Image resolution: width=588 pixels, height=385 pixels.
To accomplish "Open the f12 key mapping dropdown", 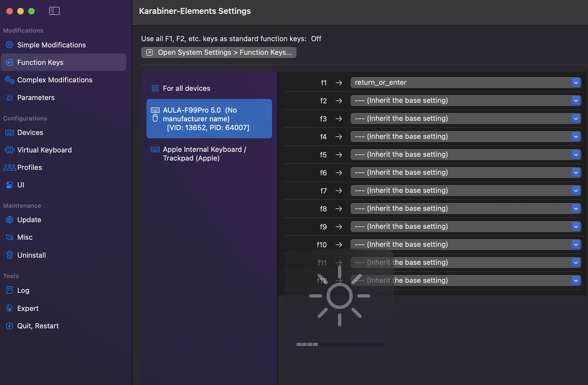I will 576,281.
